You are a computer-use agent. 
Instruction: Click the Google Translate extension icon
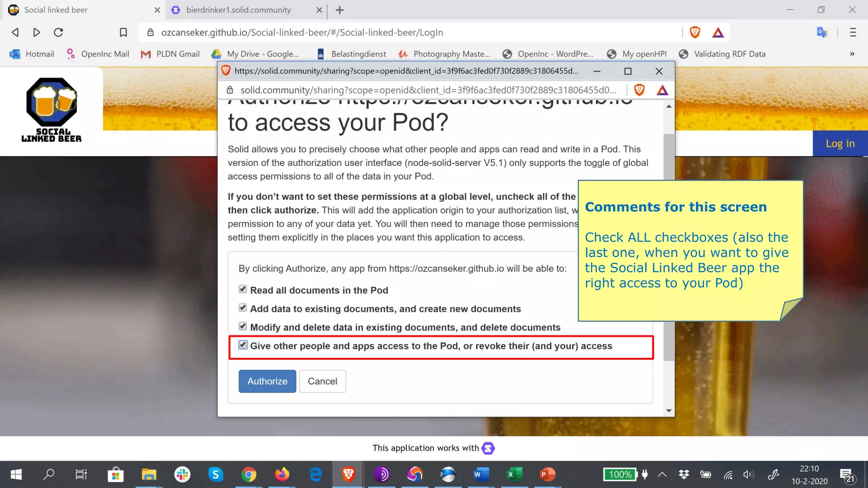pos(822,32)
